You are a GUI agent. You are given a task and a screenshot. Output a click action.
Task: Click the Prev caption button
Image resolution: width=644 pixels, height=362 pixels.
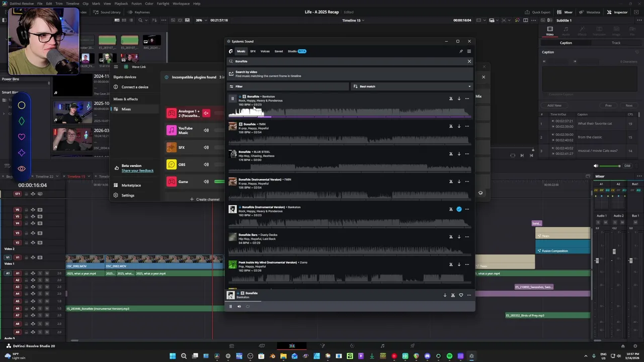pyautogui.click(x=608, y=106)
